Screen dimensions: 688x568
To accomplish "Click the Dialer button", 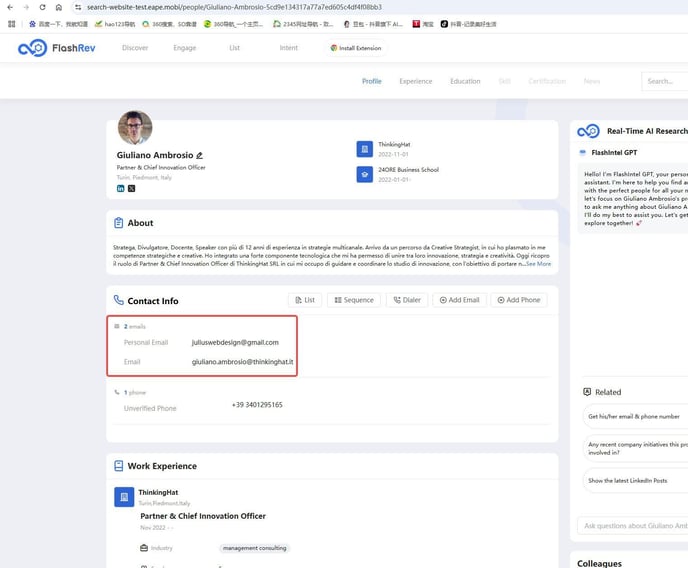I will 407,300.
